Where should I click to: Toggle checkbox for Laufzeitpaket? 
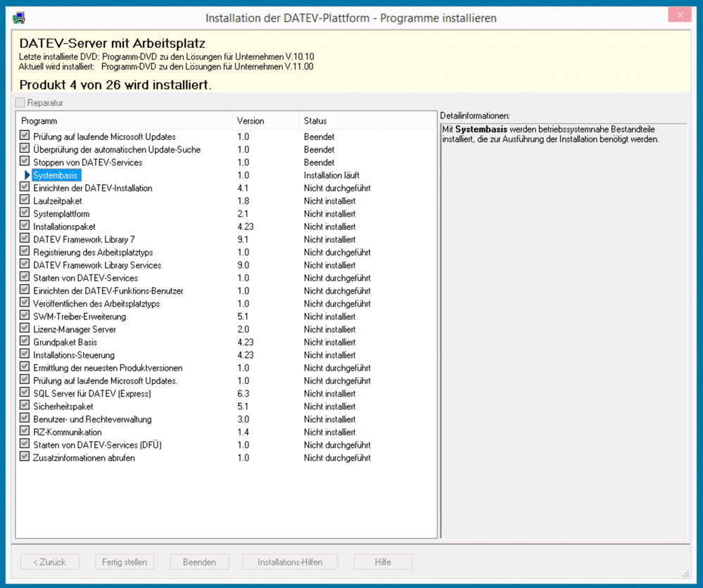tap(25, 200)
